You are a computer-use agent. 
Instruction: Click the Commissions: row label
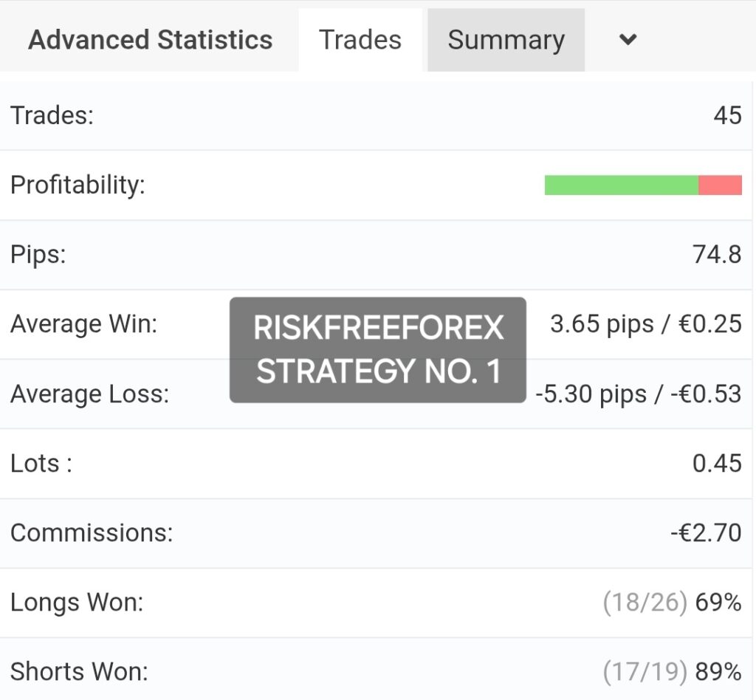tap(92, 532)
